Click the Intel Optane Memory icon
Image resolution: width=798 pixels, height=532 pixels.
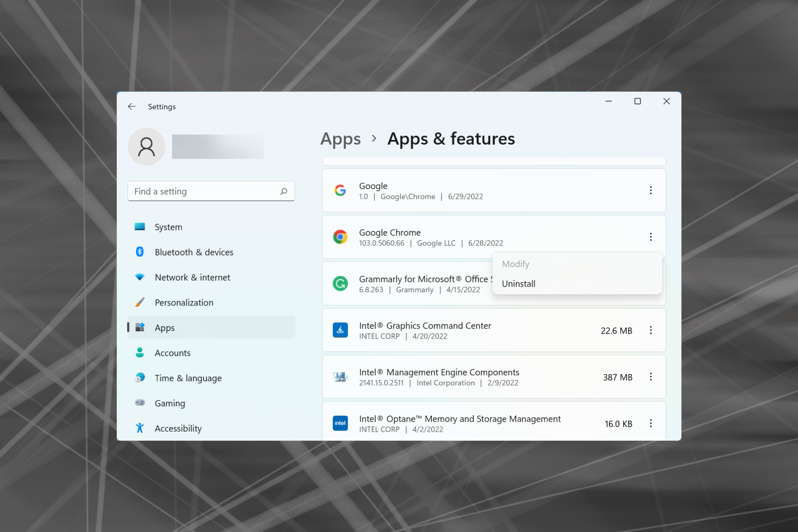pos(340,423)
